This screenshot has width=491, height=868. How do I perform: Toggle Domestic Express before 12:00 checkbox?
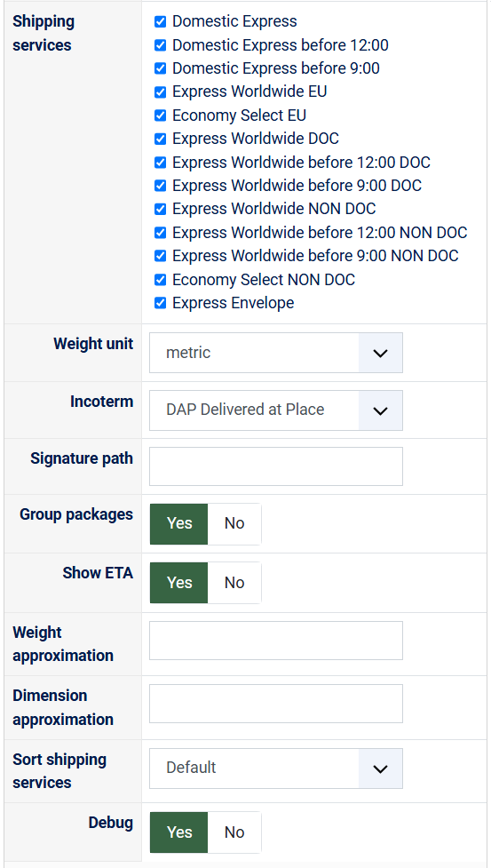[x=161, y=44]
